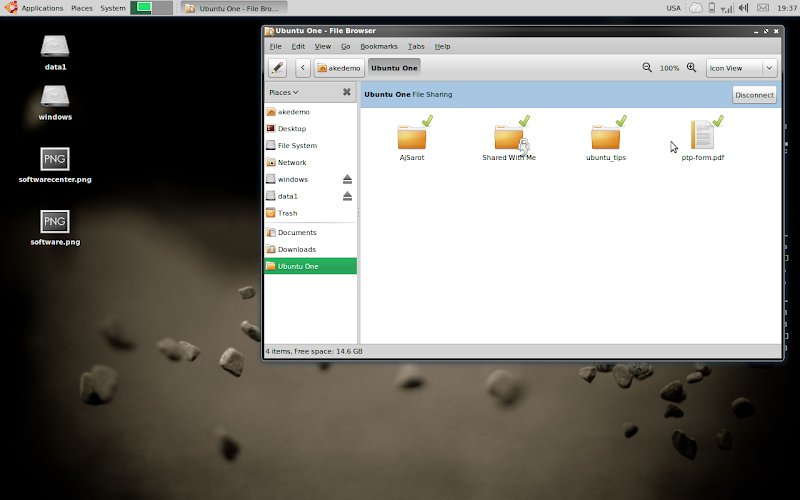Open the Tabs menu

[416, 46]
